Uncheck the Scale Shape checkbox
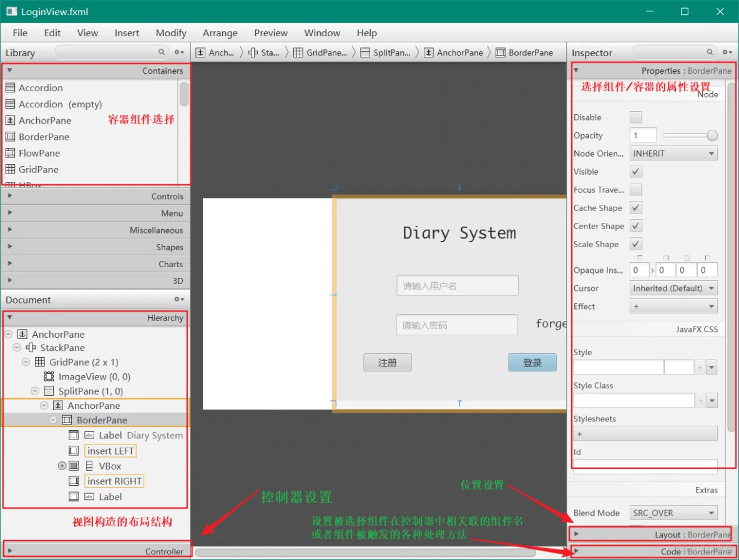Viewport: 739px width, 560px height. [636, 243]
